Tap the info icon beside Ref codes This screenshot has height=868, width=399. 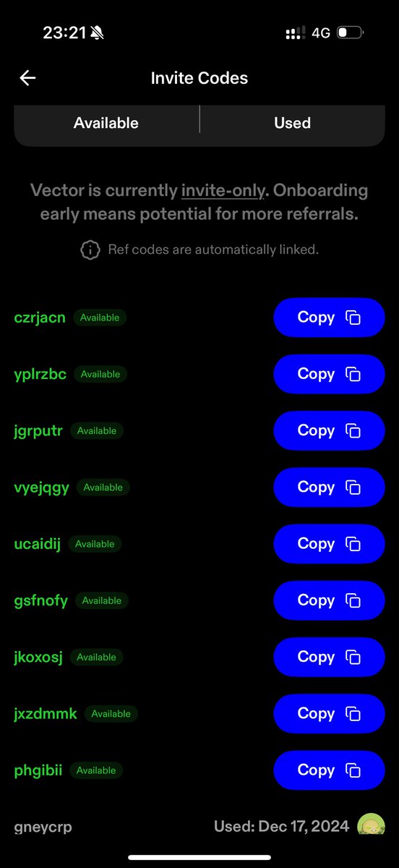[90, 250]
